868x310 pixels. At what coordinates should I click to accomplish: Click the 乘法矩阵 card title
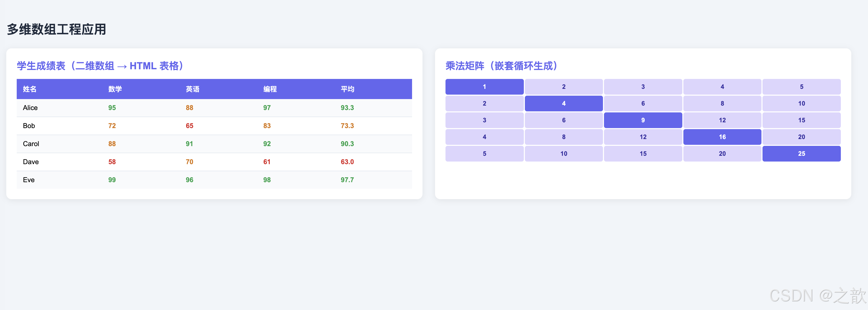(x=502, y=66)
